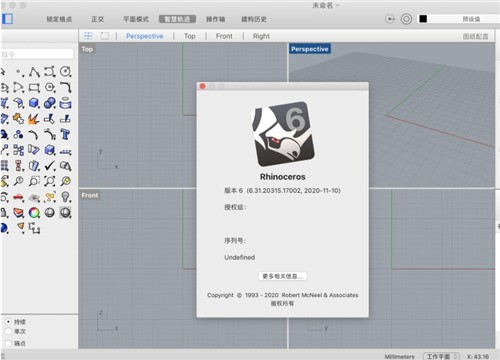Click the 更多相关信息 button
The height and width of the screenshot is (360, 500).
tap(282, 276)
